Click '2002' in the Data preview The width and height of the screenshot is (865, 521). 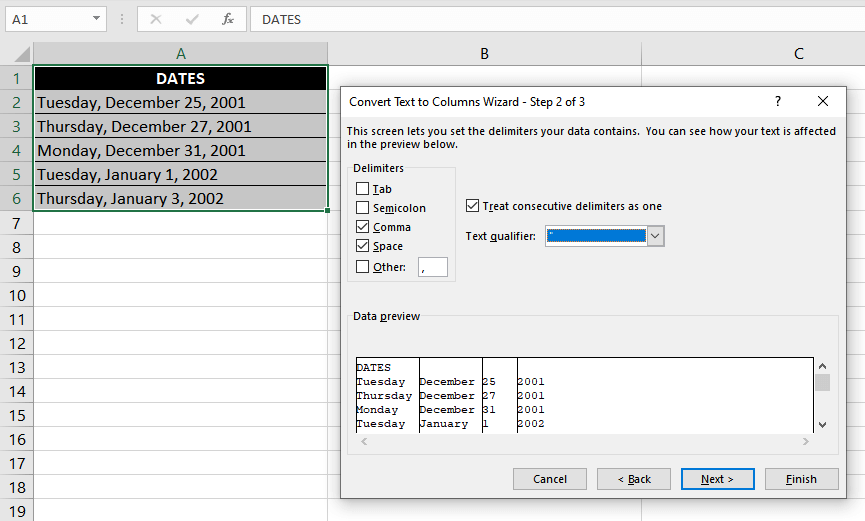tap(531, 424)
